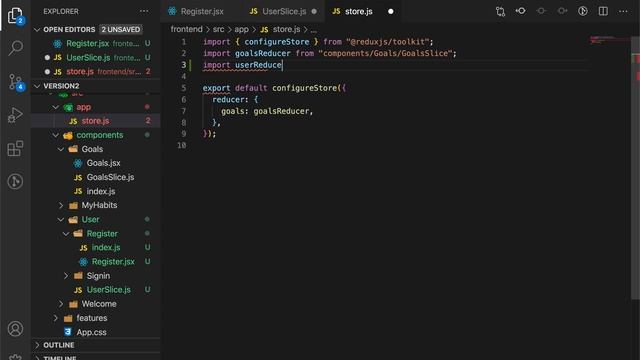Open editor more actions ellipsis
Viewport: 640px width, 360px height.
coord(623,11)
